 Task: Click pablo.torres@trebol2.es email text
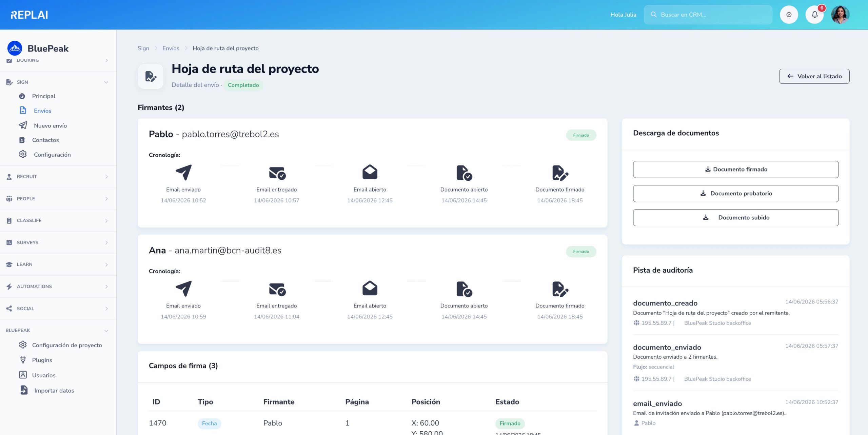pos(230,134)
